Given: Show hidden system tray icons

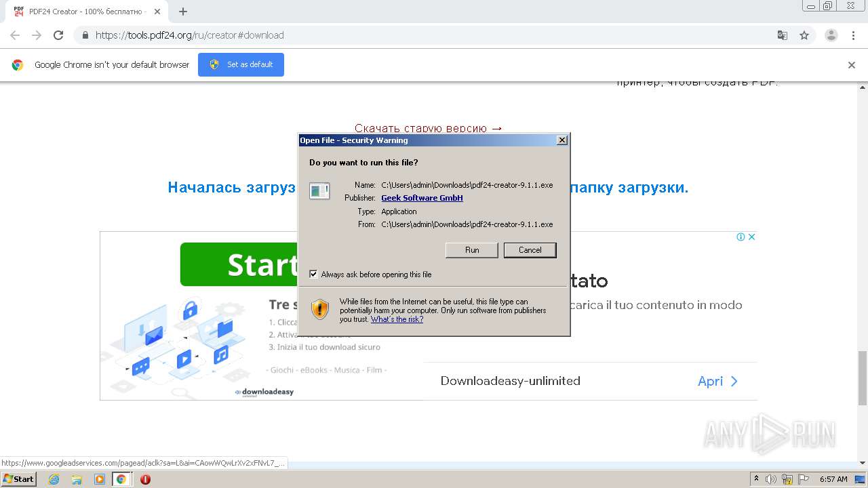Looking at the screenshot, I should 756,479.
